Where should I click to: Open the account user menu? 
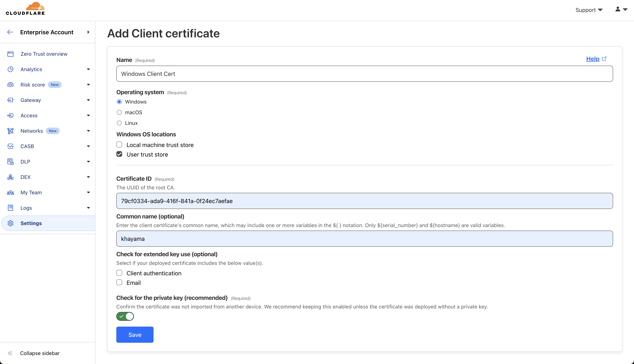(621, 10)
